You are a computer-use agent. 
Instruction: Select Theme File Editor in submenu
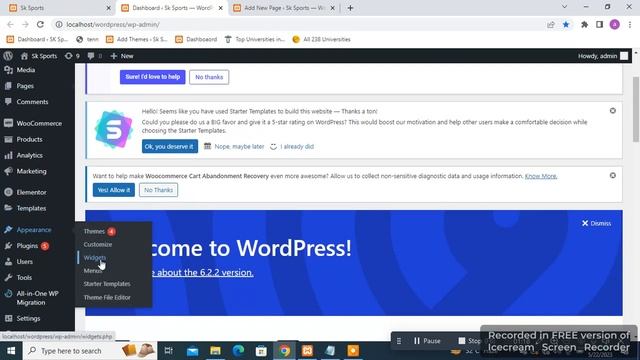pyautogui.click(x=107, y=298)
